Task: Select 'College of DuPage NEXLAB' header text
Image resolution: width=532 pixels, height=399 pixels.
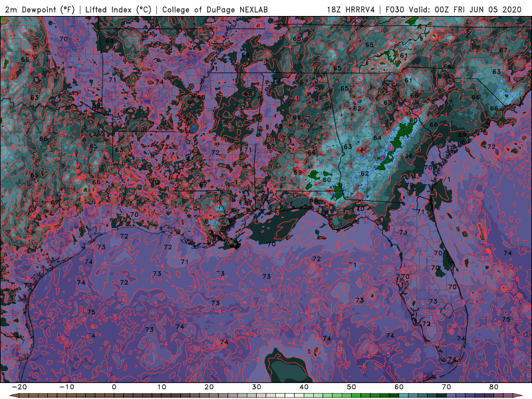Action: point(215,9)
